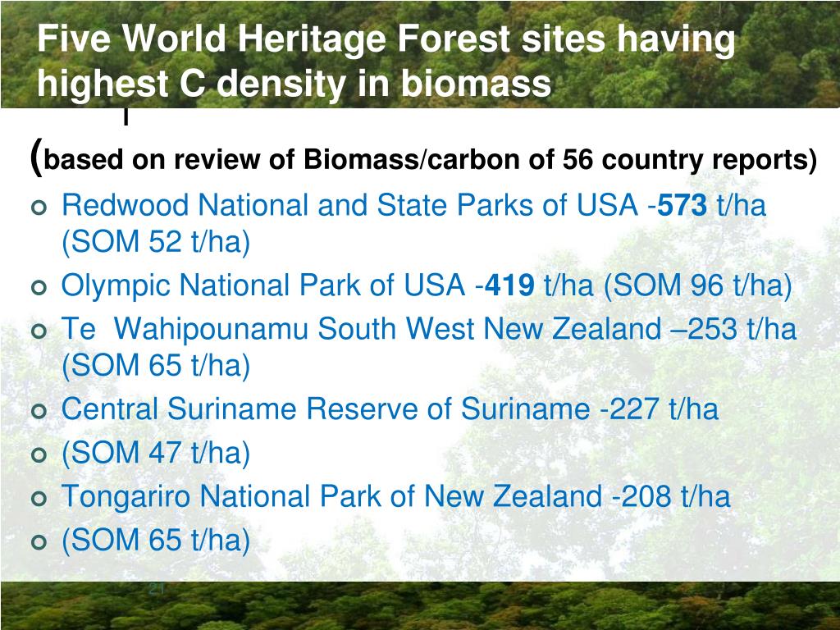
Task: Click the value '-227 t/ha'
Action: [x=660, y=409]
